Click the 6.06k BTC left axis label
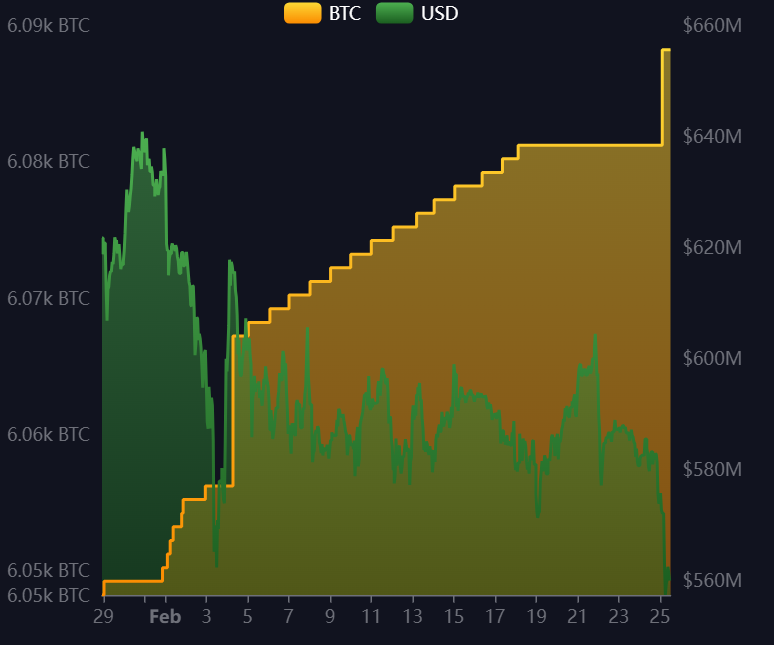 point(48,435)
